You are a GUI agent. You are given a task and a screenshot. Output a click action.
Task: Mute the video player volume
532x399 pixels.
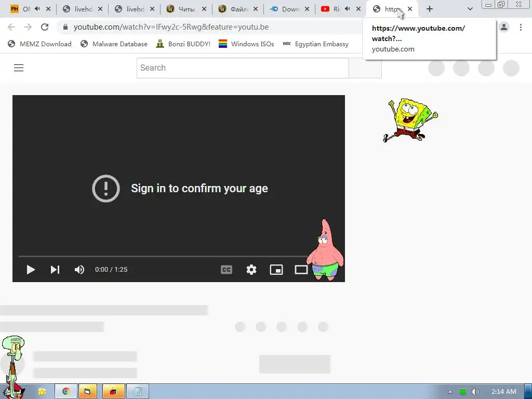[x=79, y=270]
